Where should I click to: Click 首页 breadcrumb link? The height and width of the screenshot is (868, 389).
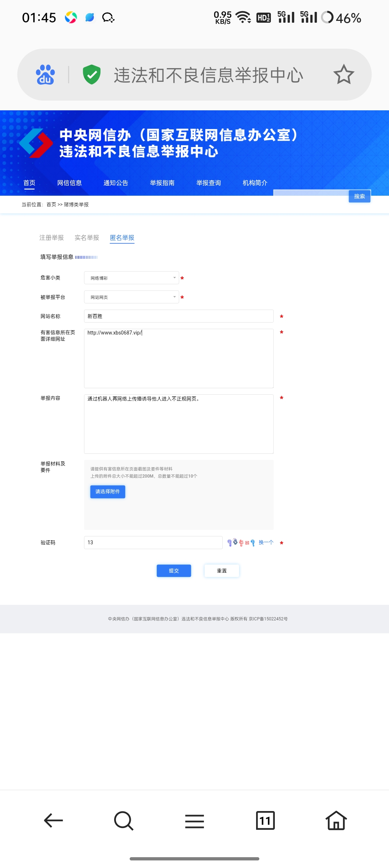[x=52, y=204]
